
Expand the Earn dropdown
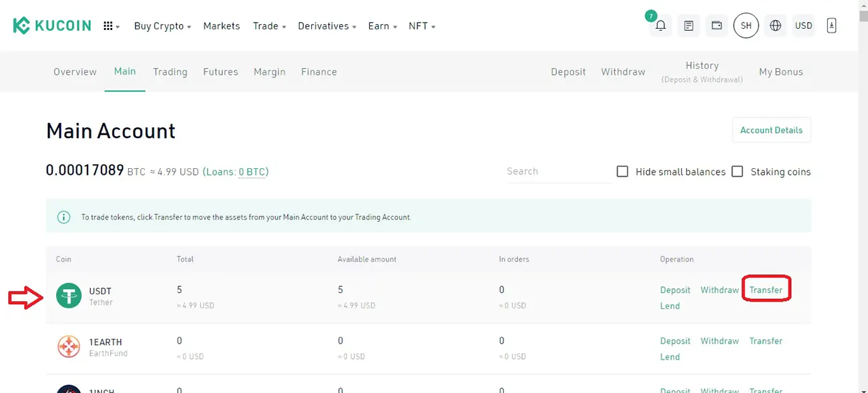(x=378, y=25)
